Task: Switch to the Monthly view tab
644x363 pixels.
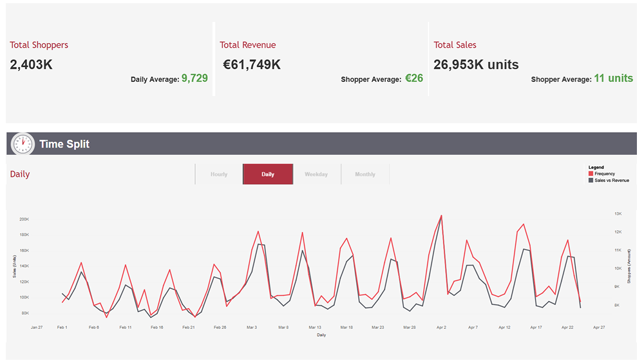Action: click(365, 174)
